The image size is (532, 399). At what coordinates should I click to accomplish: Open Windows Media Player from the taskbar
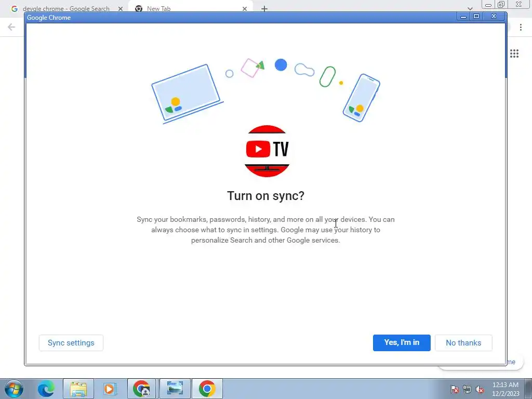click(x=109, y=389)
